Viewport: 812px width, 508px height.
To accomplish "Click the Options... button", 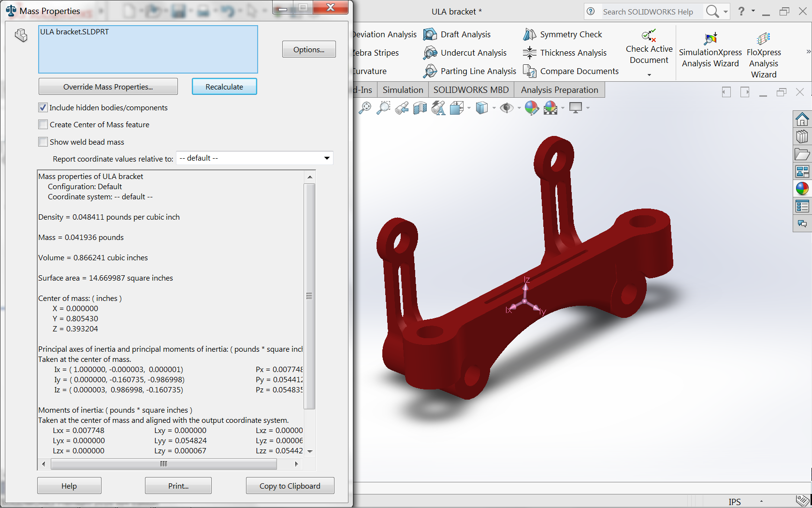I will [309, 49].
